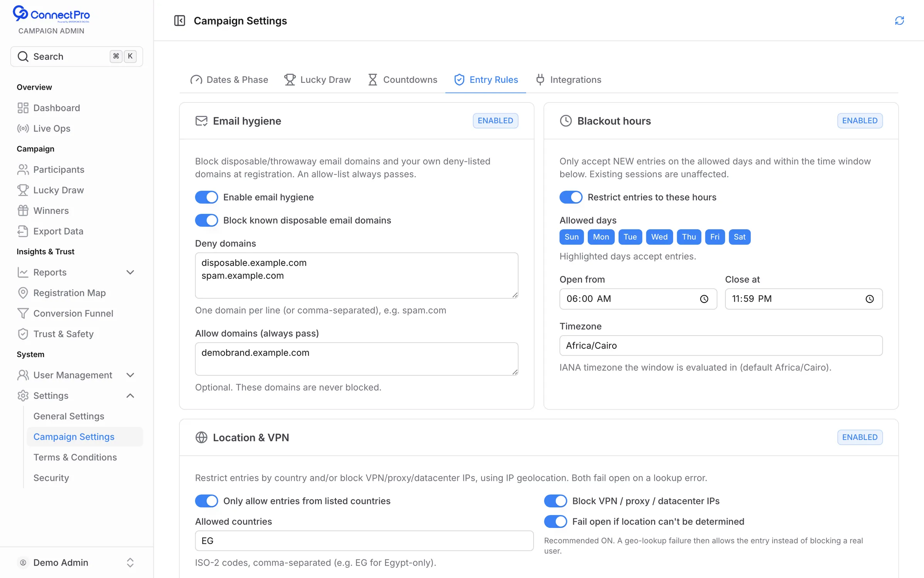Collapse the Settings submenu chevron
Screen dimensions: 924x578
click(130, 396)
